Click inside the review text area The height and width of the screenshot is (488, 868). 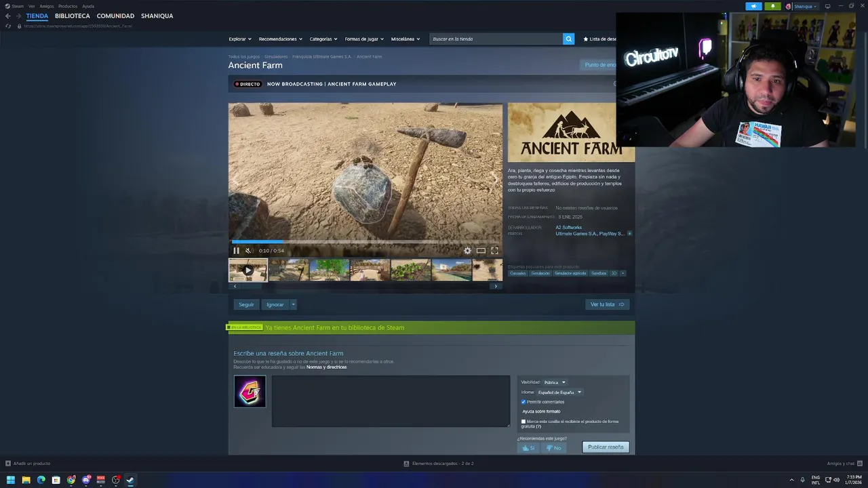pos(391,401)
